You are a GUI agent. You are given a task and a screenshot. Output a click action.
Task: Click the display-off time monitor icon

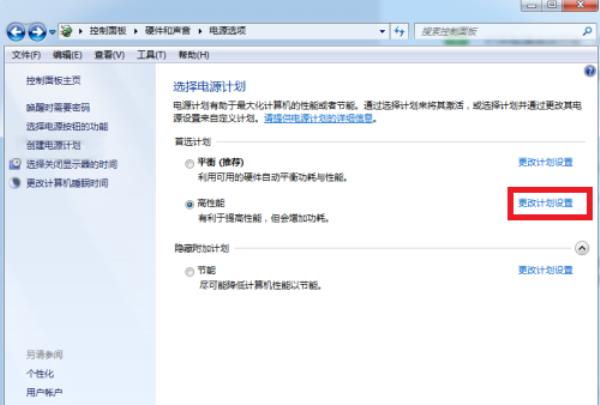click(15, 164)
